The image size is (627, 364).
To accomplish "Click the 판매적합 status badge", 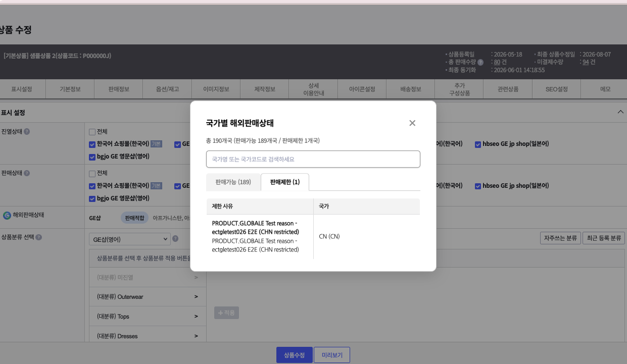I will click(x=135, y=218).
